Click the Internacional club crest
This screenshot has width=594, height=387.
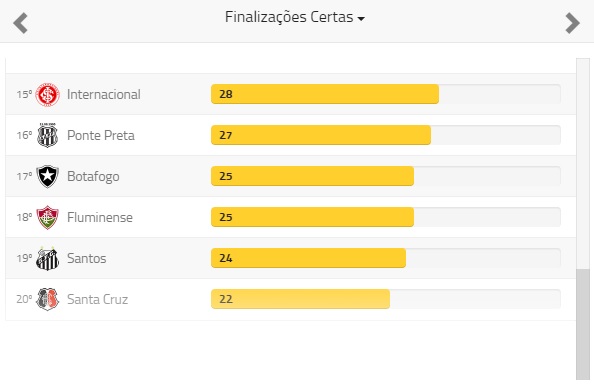tap(47, 94)
